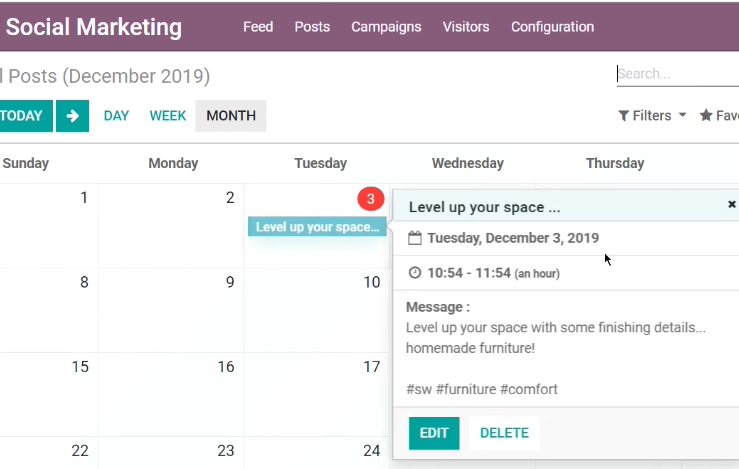Click the Level up your space calendar event
Screen dimensions: 739x469
point(317,227)
